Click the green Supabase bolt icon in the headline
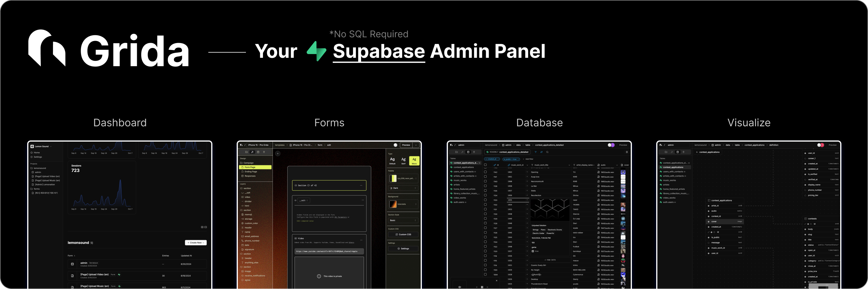Image resolution: width=868 pixels, height=289 pixels. click(x=317, y=51)
